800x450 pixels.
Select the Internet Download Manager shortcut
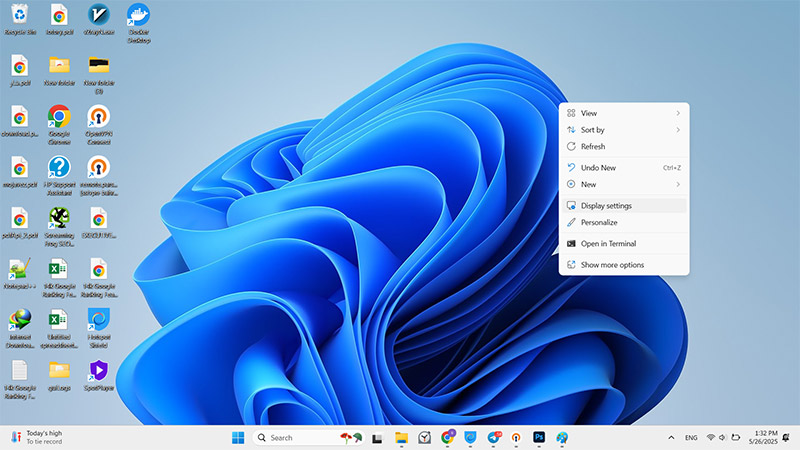click(x=19, y=329)
